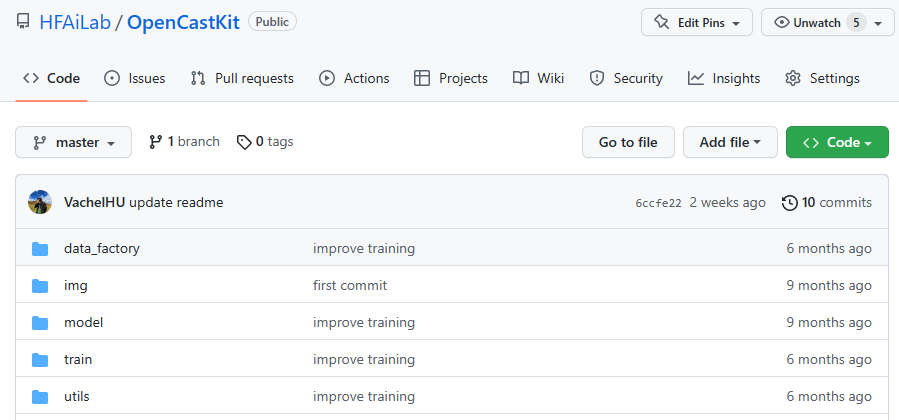899x420 pixels.
Task: Click the watchers count 5
Action: (856, 22)
